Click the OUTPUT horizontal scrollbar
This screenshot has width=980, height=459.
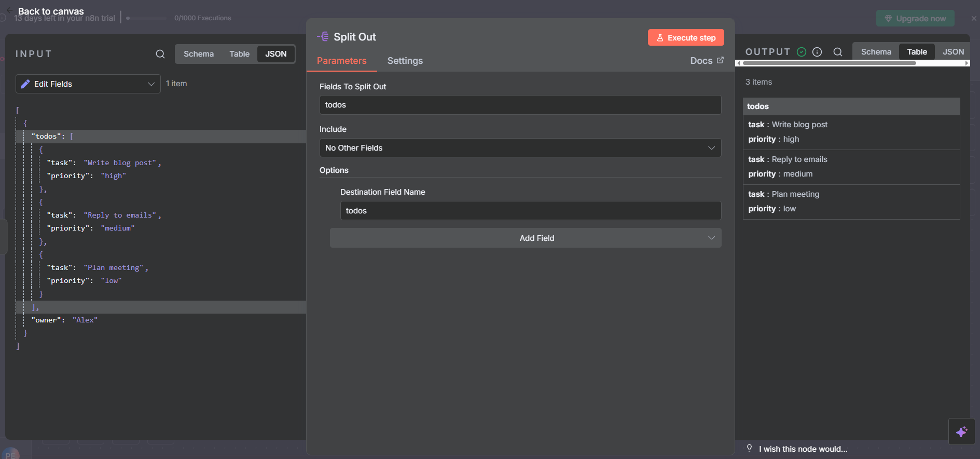pyautogui.click(x=829, y=63)
